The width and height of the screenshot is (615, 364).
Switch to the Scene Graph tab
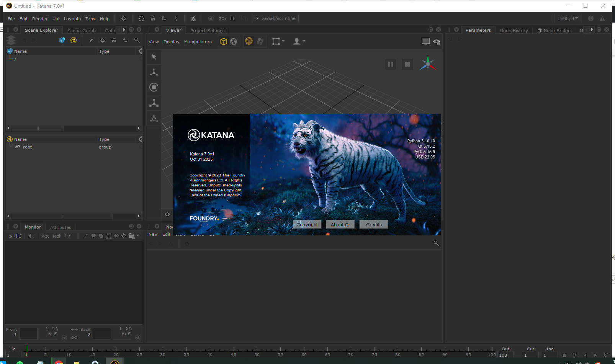tap(82, 31)
